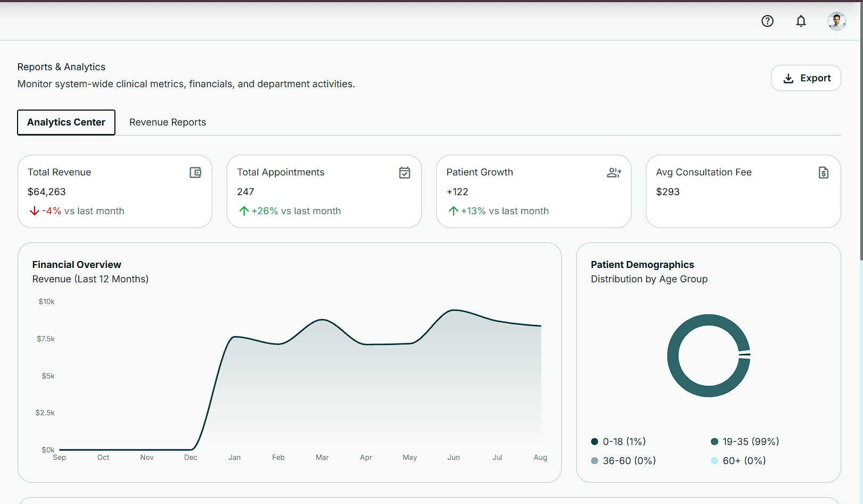The image size is (863, 504).
Task: Click the $7.5k y-axis label
Action: [46, 339]
